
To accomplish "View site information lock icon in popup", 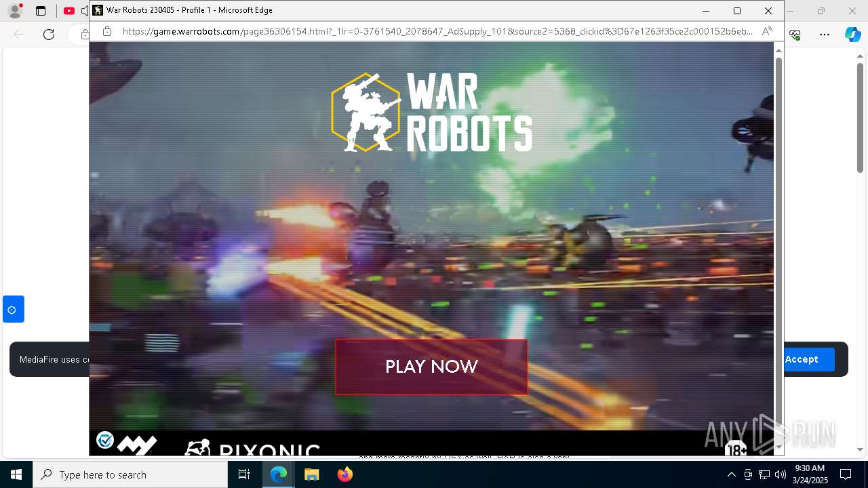I will point(107,31).
